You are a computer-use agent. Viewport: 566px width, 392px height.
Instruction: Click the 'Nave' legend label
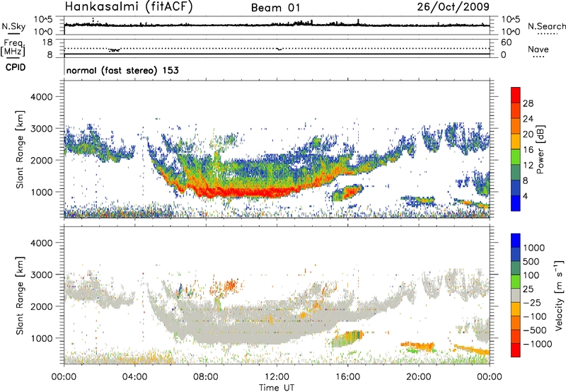pos(538,49)
